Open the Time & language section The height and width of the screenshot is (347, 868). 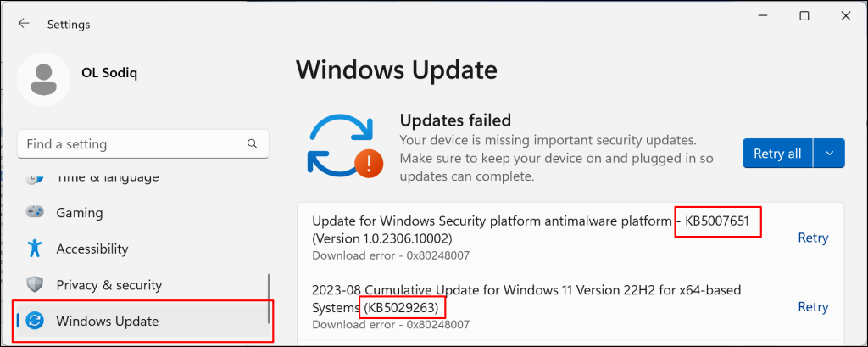tap(107, 178)
